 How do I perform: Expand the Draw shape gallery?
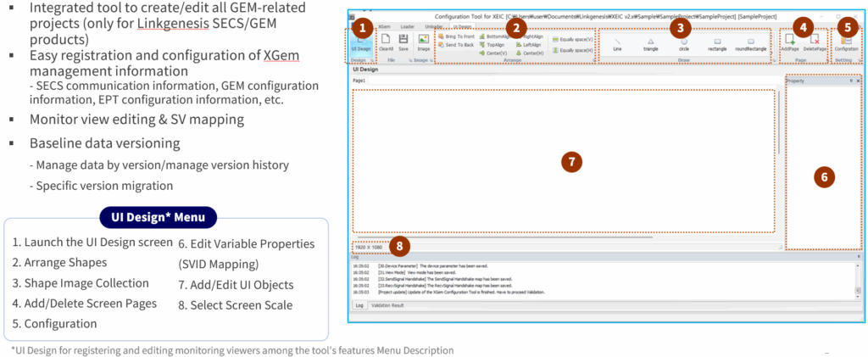773,53
